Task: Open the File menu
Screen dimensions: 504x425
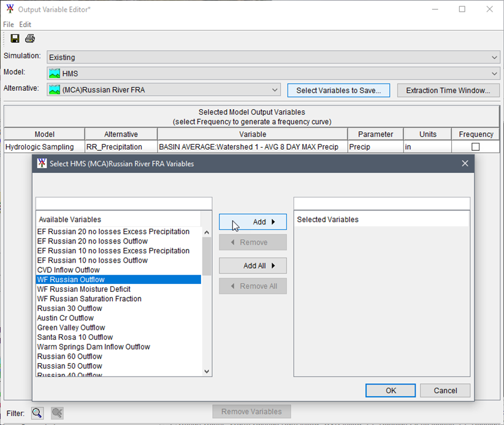Action: coord(8,24)
